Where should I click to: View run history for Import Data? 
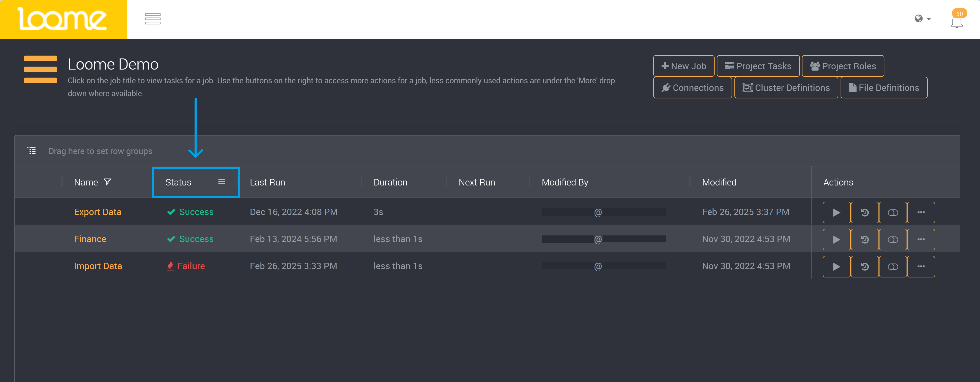865,266
